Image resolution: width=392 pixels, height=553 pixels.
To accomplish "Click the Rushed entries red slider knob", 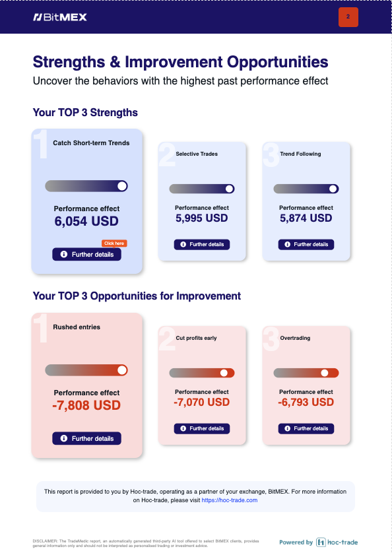I will point(122,370).
